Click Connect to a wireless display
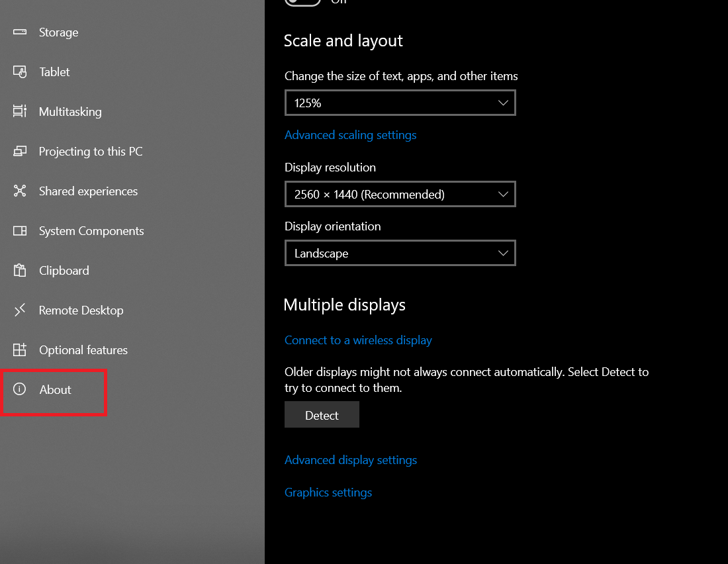Image resolution: width=728 pixels, height=564 pixels. point(358,340)
